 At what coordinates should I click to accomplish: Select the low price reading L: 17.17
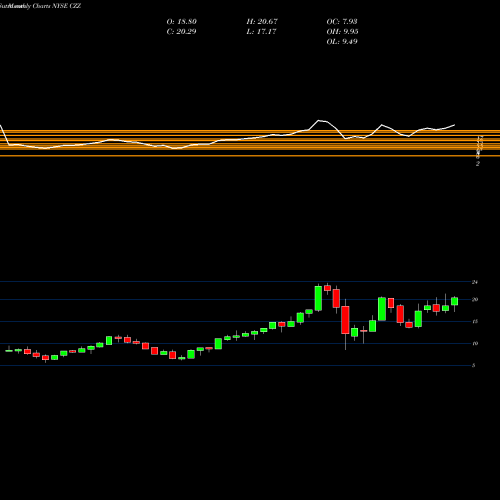(x=262, y=32)
